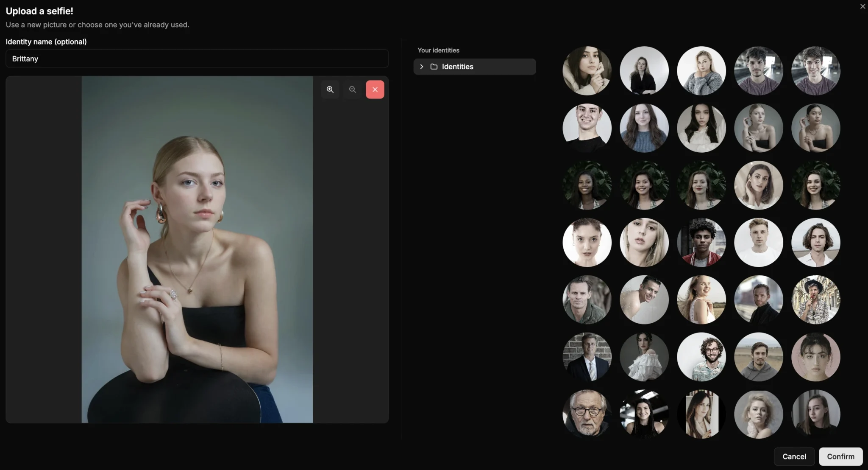Choose the man in suit and tie identity
This screenshot has height=470, width=868.
(587, 357)
